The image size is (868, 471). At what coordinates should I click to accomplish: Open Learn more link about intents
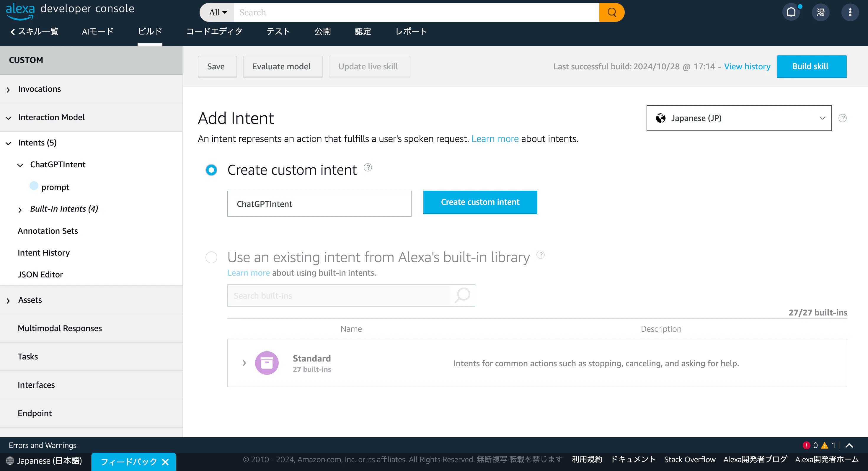click(495, 139)
